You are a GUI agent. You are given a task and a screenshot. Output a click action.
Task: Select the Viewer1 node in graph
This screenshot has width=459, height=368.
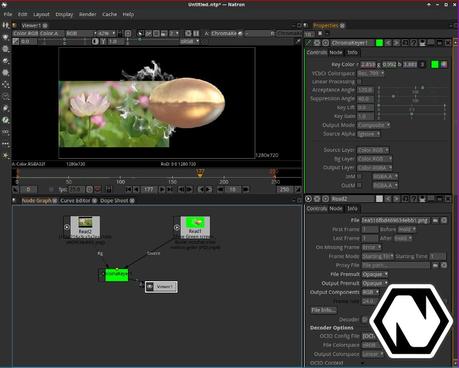(161, 287)
